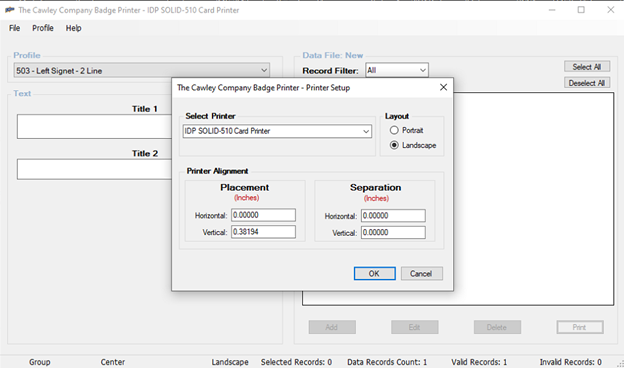Click the Add button in main window

[x=332, y=327]
